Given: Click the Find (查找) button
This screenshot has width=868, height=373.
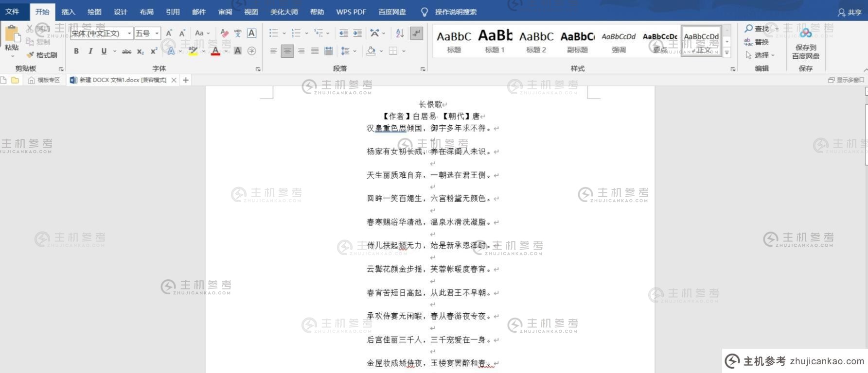Looking at the screenshot, I should tap(757, 29).
